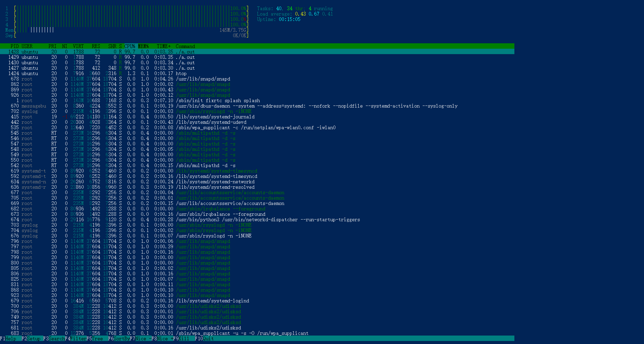The image size is (644, 344).
Task: Select the /sbin/init fixrtc splash process row
Action: tap(257, 100)
